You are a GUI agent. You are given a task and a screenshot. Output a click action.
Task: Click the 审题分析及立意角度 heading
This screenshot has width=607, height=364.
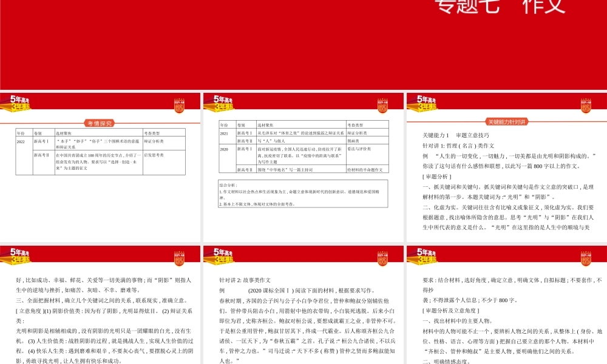[450, 310]
